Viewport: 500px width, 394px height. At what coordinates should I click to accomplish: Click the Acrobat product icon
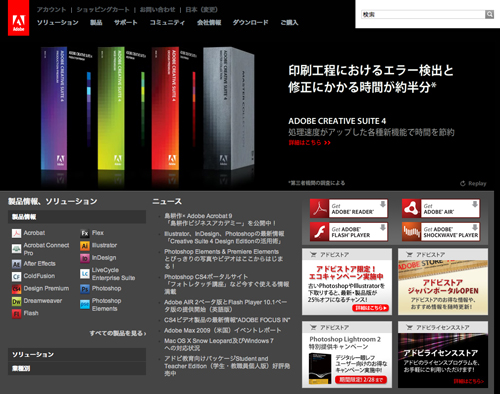[x=16, y=233]
